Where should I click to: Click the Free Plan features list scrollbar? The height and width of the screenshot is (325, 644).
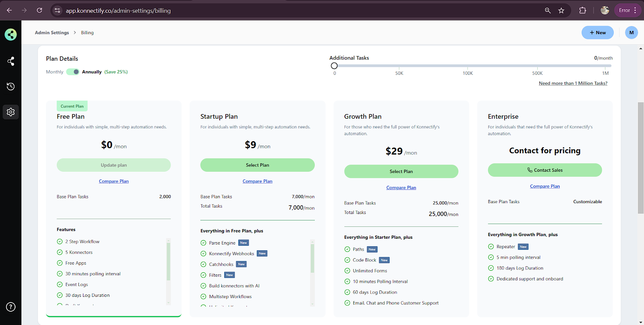[x=168, y=261]
